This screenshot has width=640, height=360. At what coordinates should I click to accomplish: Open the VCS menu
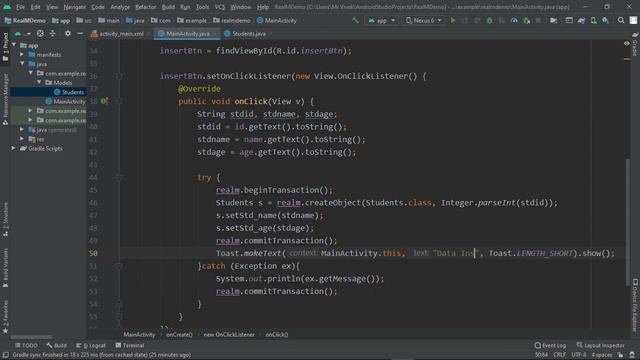tap(220, 7)
